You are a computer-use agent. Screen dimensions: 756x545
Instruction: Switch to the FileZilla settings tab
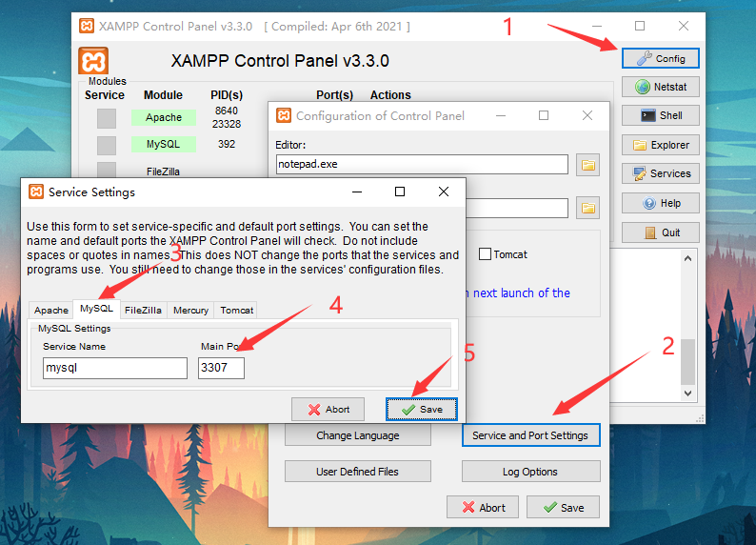click(143, 310)
